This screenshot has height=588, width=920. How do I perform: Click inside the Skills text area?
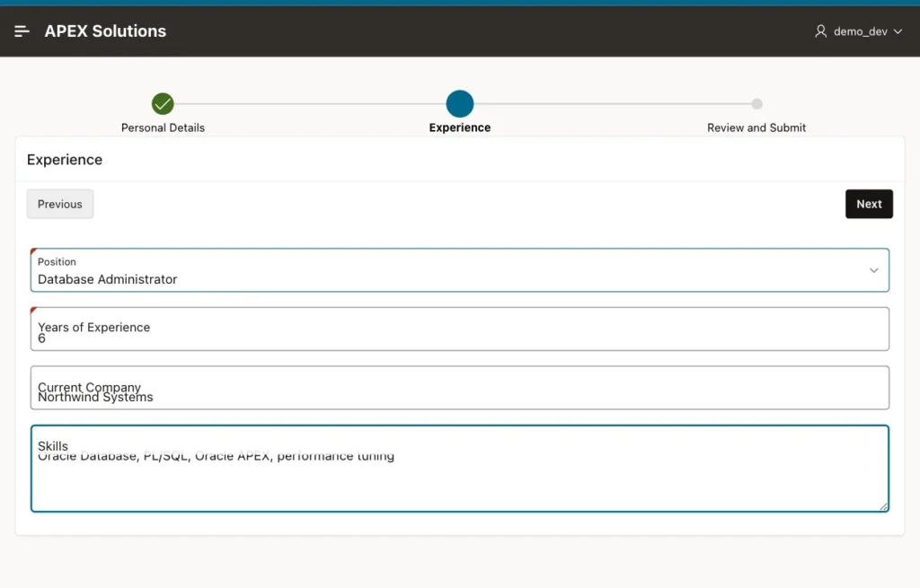459,469
